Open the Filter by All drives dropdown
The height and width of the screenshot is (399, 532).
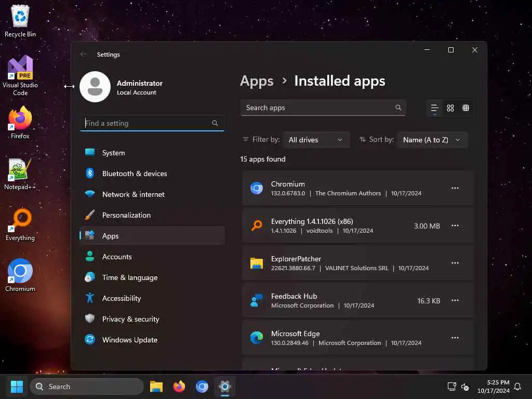point(316,140)
